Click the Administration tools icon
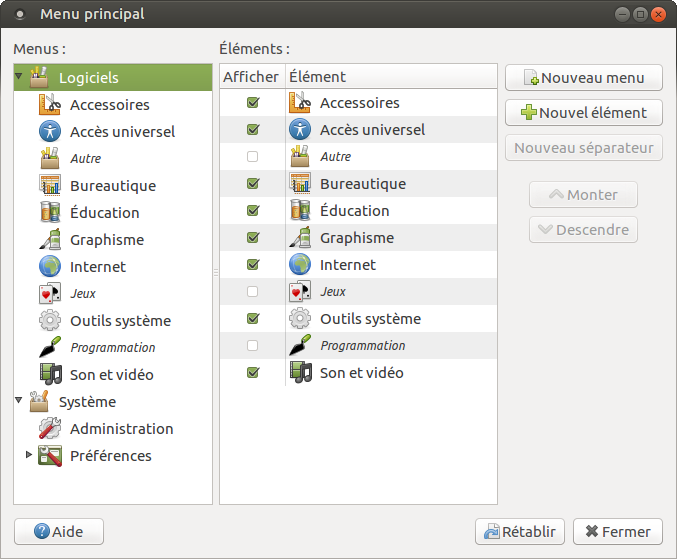This screenshot has width=677, height=559. pos(50,429)
